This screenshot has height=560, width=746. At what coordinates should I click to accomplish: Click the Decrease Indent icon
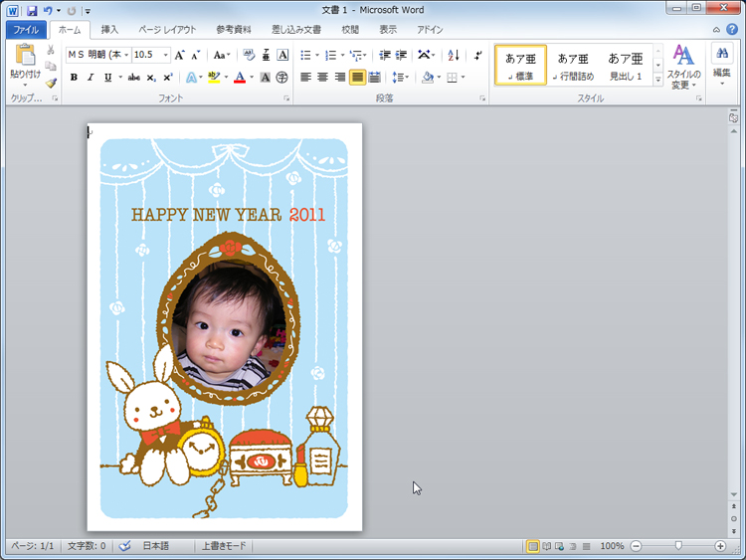pos(384,55)
